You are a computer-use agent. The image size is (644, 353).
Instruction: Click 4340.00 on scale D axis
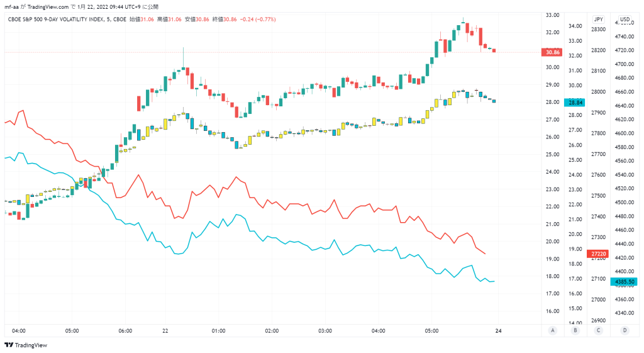(625, 313)
